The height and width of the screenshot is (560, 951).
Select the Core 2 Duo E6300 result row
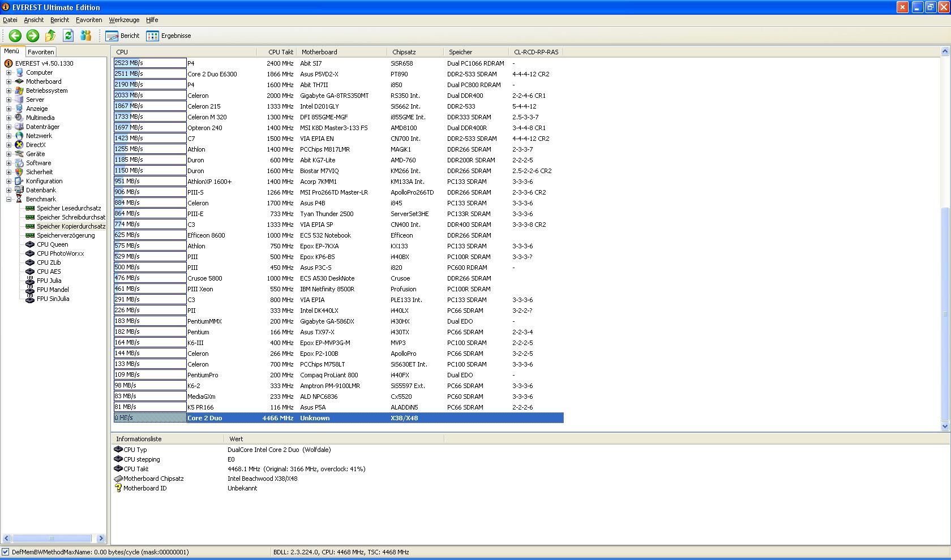pos(339,74)
